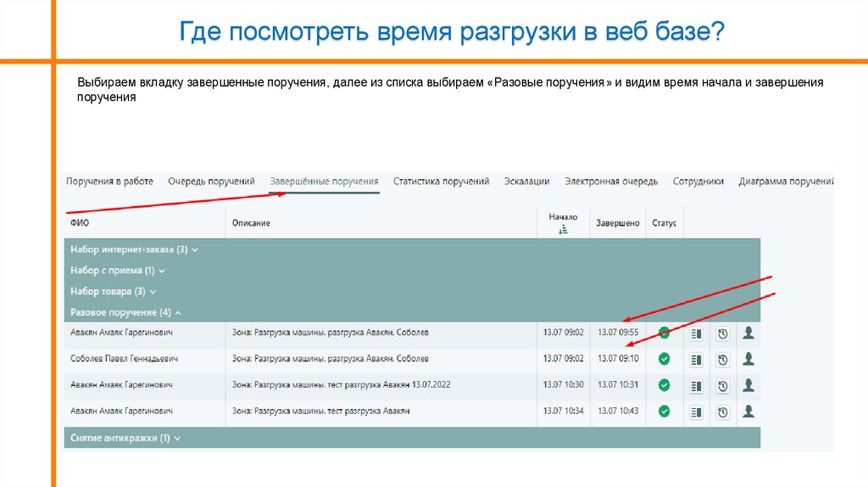This screenshot has height=487, width=868.
Task: Expand the Набор интернет-заказа (3) group
Action: 134,250
